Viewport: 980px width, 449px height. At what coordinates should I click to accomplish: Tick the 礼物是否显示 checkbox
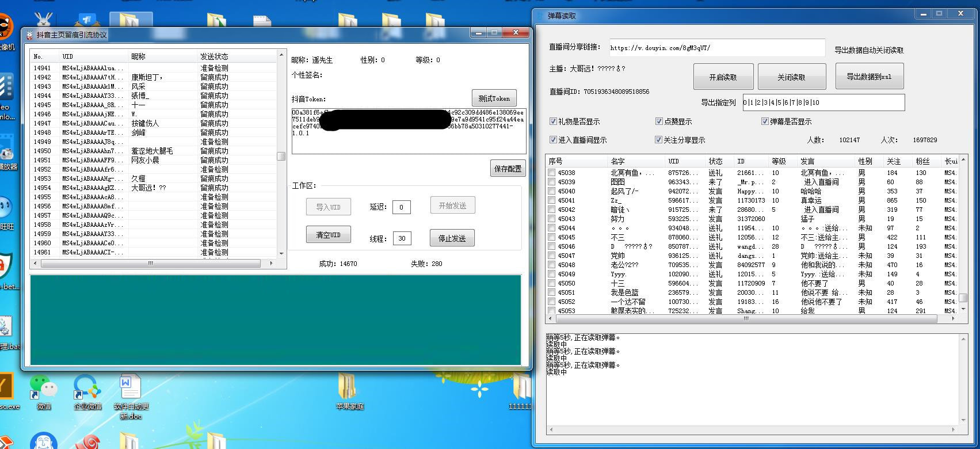click(x=553, y=121)
